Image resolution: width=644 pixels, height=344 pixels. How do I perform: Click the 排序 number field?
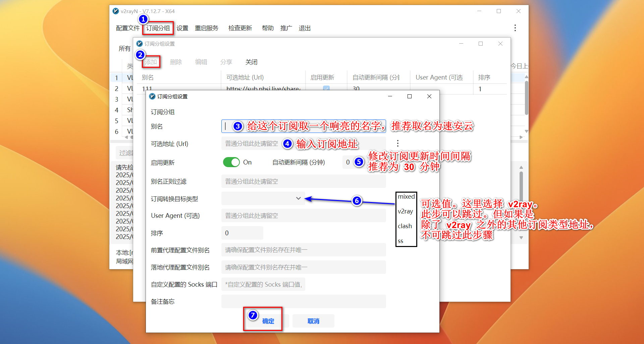coord(242,233)
